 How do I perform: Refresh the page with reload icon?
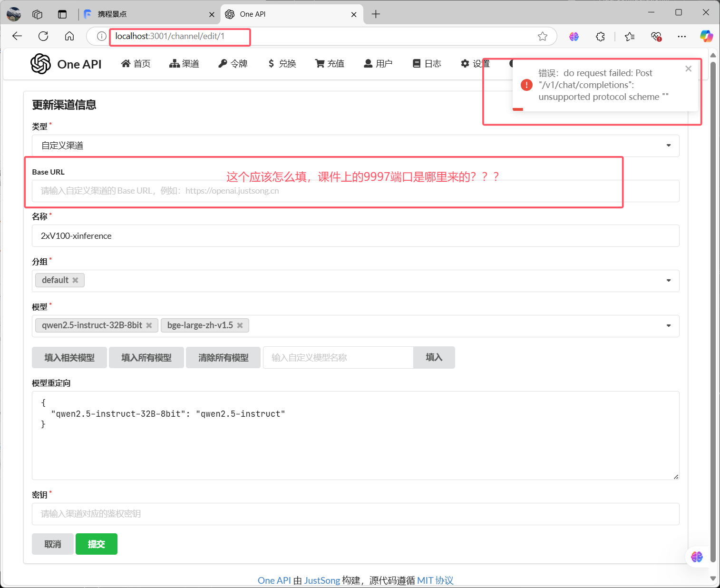pyautogui.click(x=43, y=36)
